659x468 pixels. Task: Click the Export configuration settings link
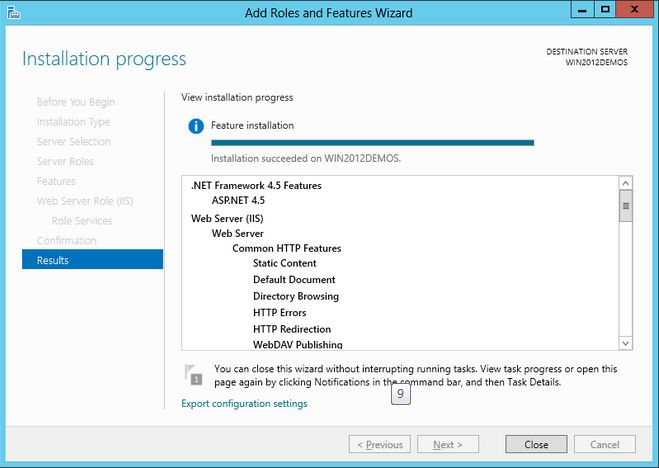(x=244, y=404)
